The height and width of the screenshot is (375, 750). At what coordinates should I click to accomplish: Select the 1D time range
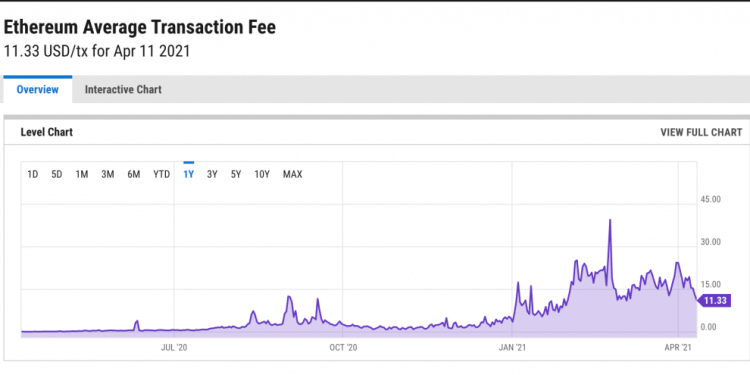point(33,175)
